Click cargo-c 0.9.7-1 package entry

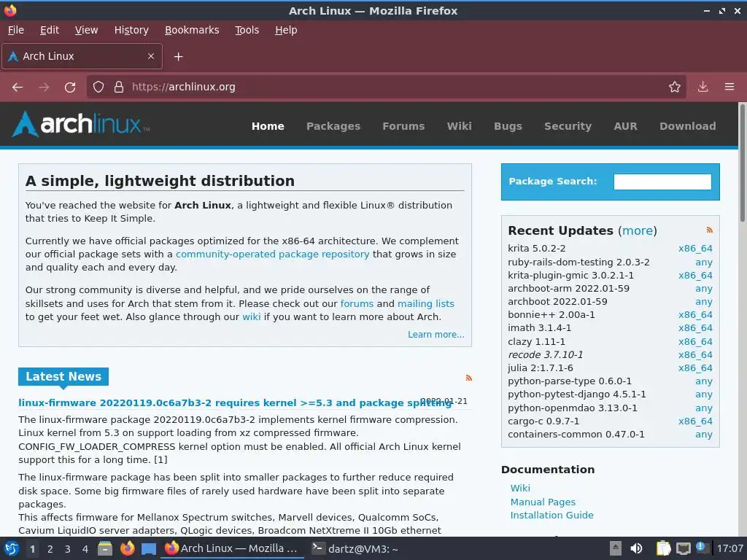click(x=543, y=421)
